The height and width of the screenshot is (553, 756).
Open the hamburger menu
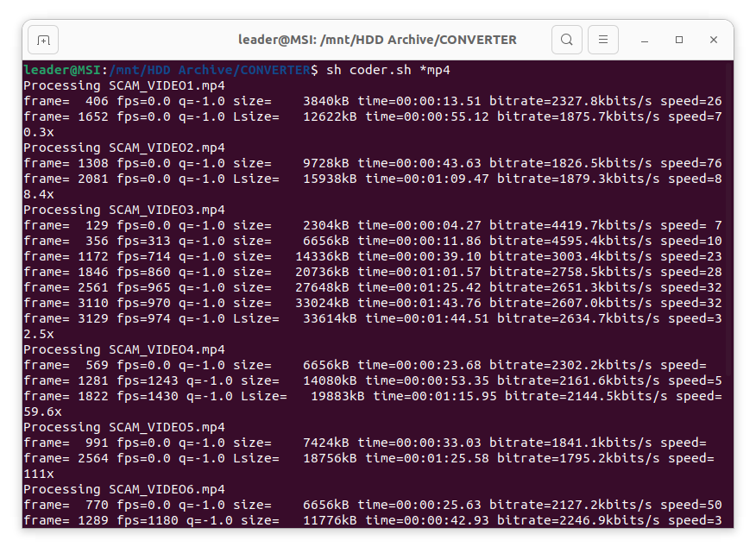(x=602, y=40)
